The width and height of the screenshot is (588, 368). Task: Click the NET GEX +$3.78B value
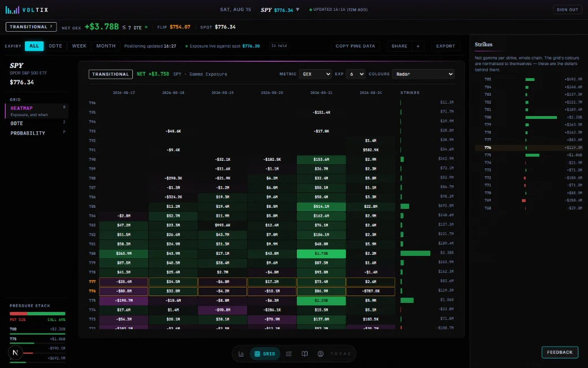click(102, 27)
